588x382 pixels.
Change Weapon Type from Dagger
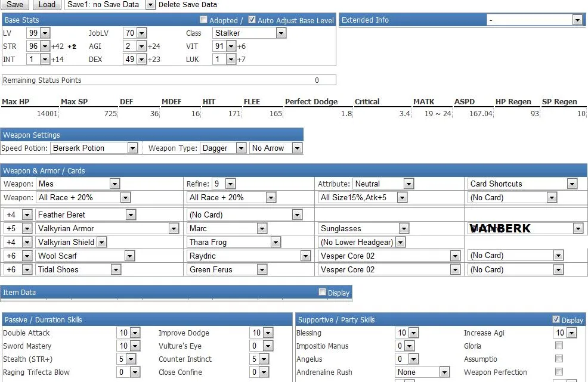tap(223, 148)
